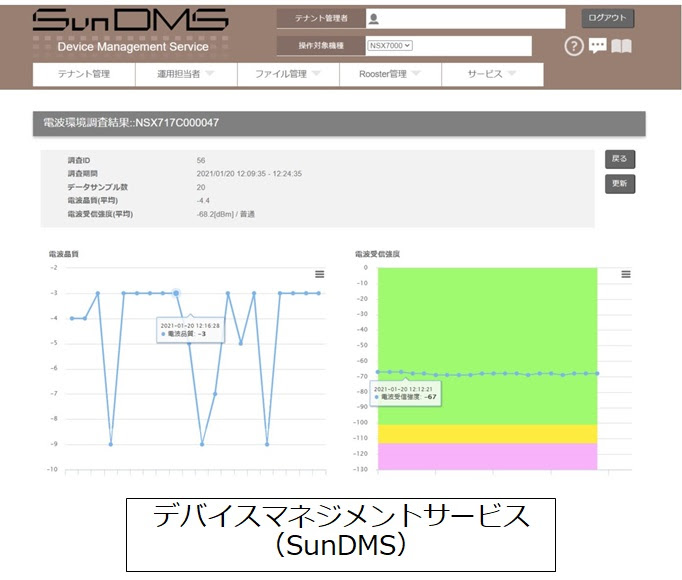Open the Rooster管理 menu
Viewport: 682px width, 580px height.
390,74
